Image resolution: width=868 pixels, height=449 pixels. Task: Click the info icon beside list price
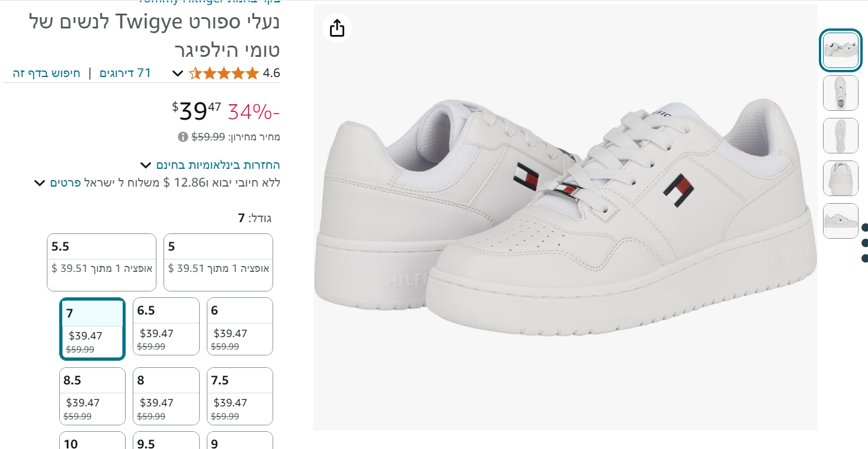click(x=183, y=137)
